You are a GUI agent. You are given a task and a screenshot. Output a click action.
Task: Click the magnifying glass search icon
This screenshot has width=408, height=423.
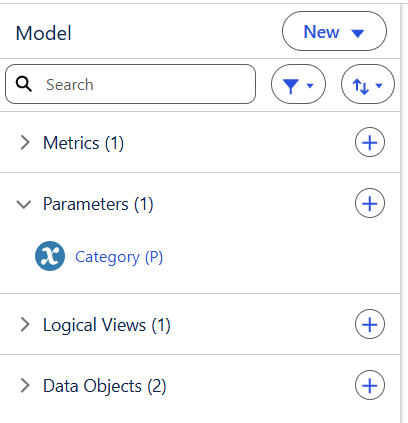point(24,84)
